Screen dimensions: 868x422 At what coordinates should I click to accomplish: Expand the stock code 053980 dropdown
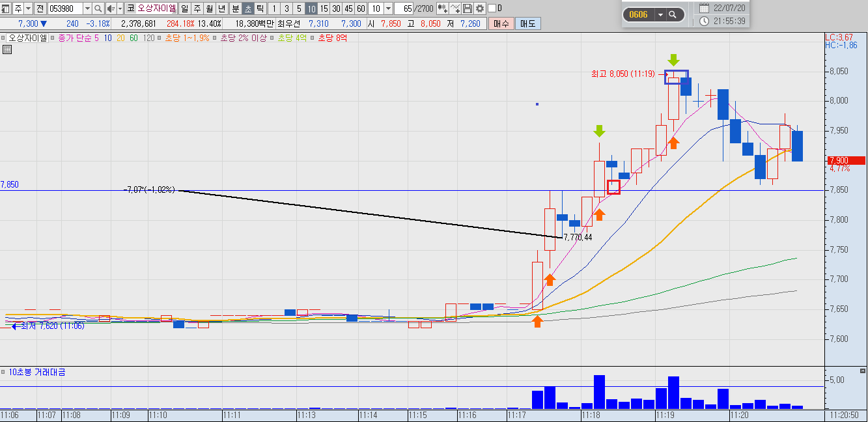(x=87, y=8)
